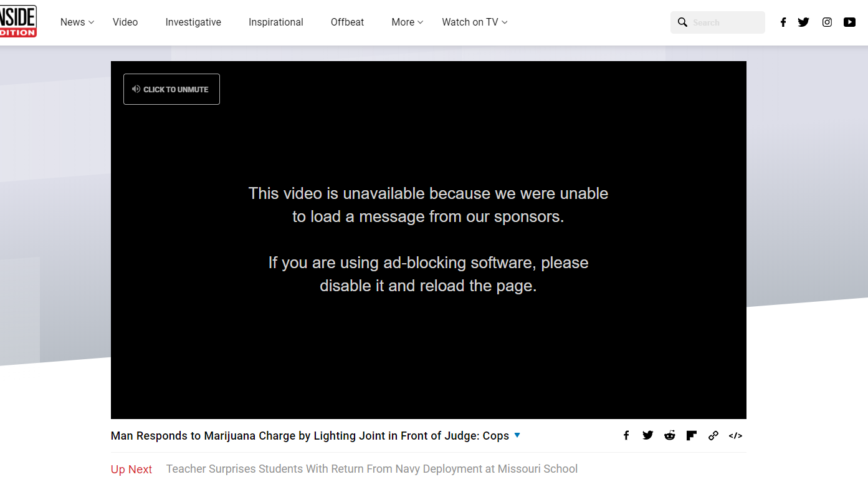Share video on Reddit
This screenshot has height=497, width=868.
pos(670,435)
